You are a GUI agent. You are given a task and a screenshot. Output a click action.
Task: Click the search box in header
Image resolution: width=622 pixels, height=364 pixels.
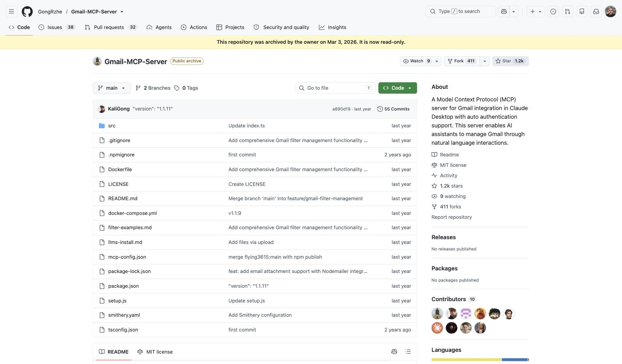click(460, 12)
